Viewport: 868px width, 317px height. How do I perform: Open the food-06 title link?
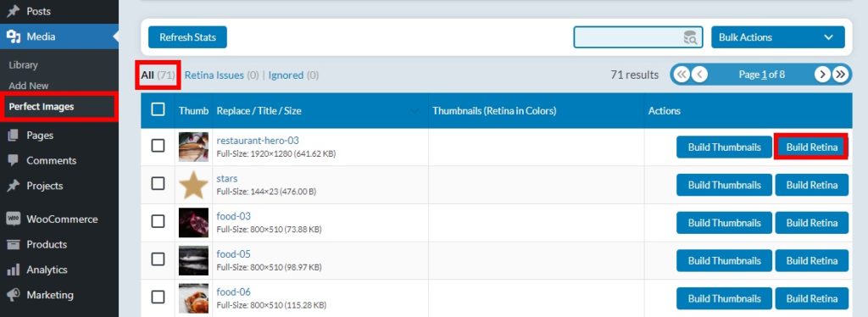(x=234, y=292)
